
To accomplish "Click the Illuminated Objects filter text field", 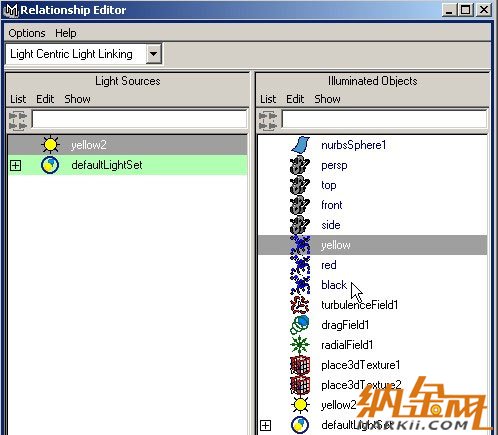I will [384, 119].
